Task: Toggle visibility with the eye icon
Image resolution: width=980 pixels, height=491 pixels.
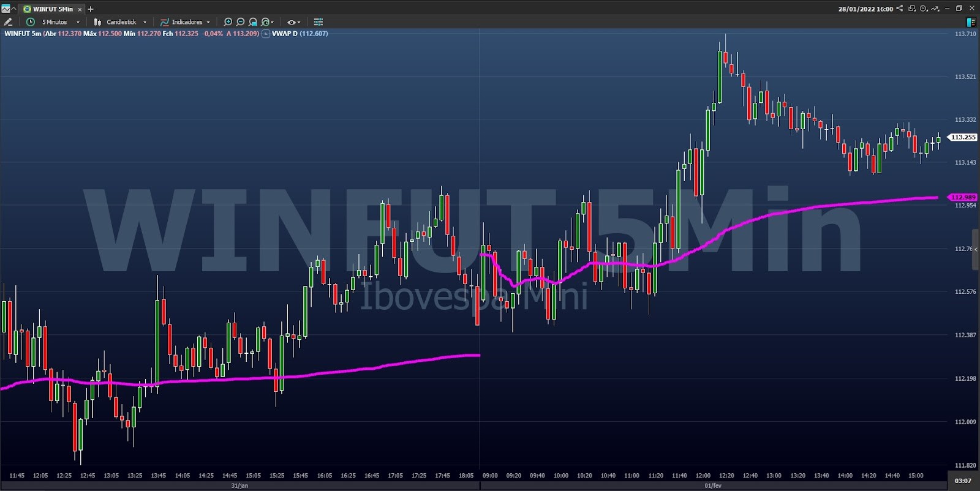Action: pos(292,22)
